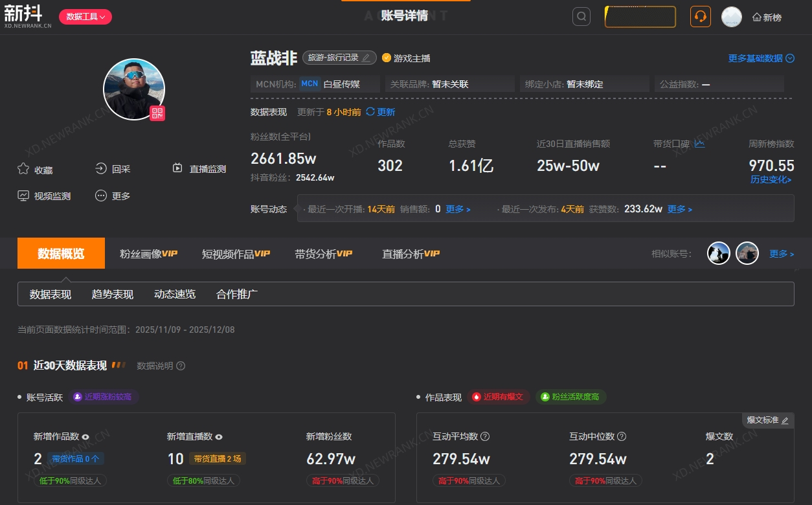812x505 pixels.
Task: Click the 爆文标准 edit button
Action: 768,420
